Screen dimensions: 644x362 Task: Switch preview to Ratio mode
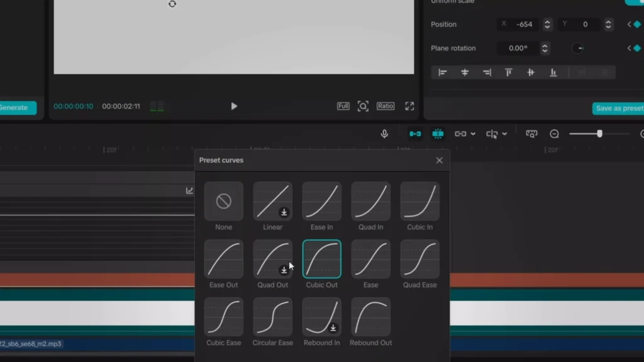tap(386, 106)
